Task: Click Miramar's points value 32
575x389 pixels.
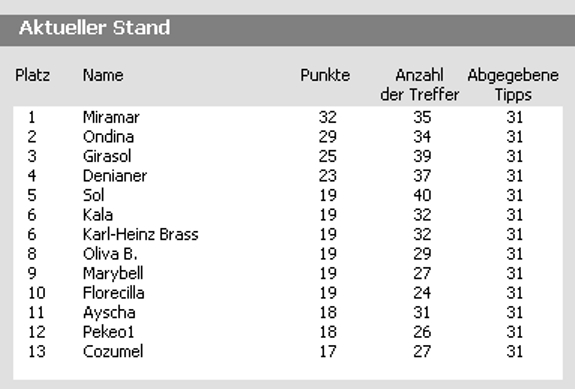Action: [x=327, y=117]
